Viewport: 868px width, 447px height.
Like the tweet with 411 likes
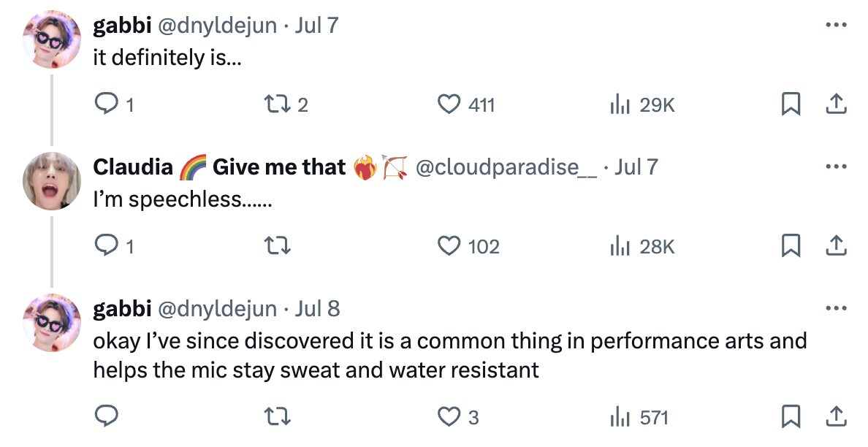(448, 105)
